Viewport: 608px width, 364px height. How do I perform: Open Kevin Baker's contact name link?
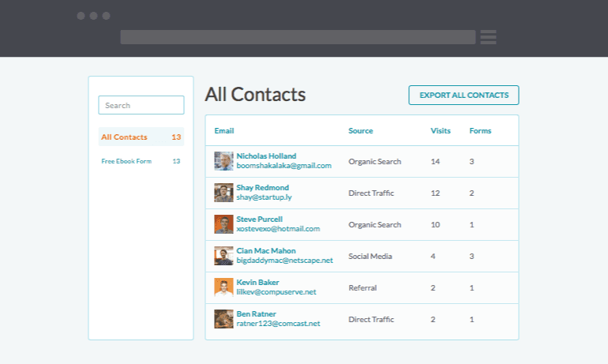point(257,283)
